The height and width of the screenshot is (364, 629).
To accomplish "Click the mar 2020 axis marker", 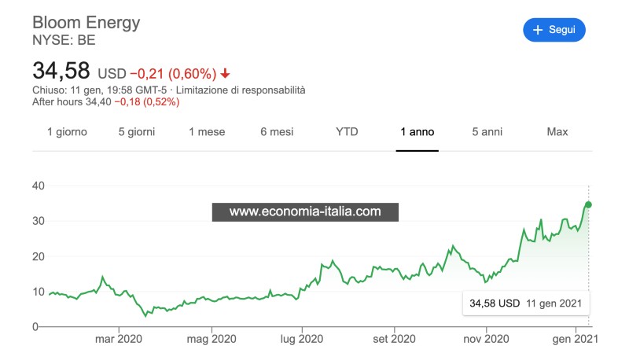I will pos(119,339).
